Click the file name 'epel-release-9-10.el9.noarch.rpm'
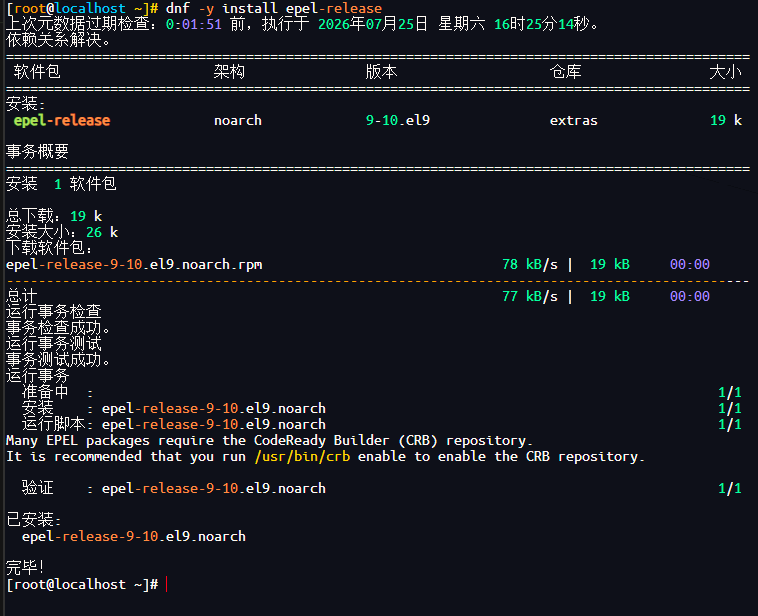This screenshot has width=758, height=616. pyautogui.click(x=134, y=264)
